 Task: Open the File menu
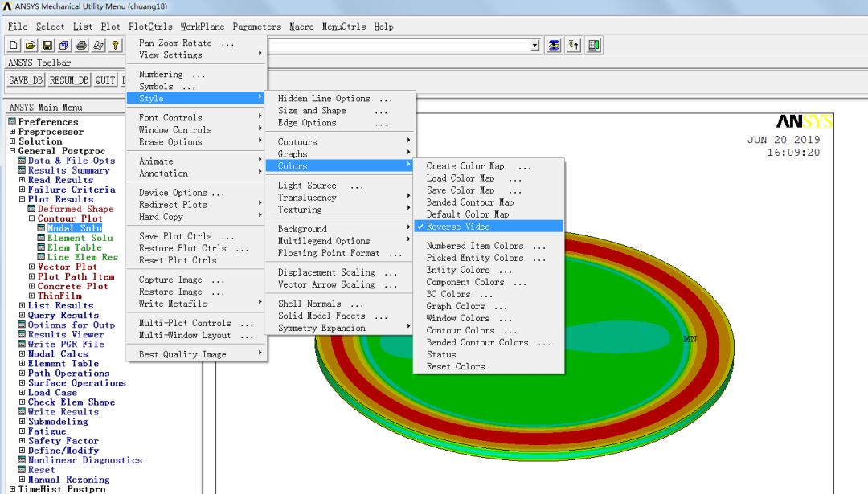click(x=18, y=27)
